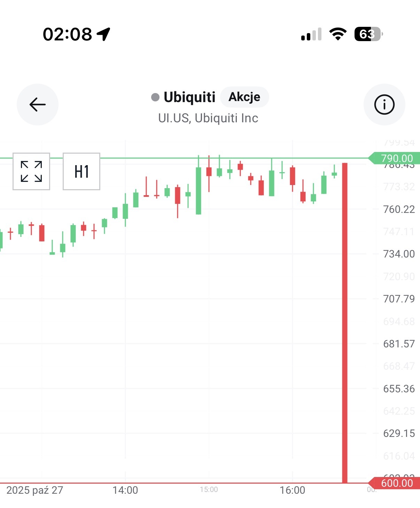Tap the back arrow button
This screenshot has height=508, width=420.
(x=38, y=105)
